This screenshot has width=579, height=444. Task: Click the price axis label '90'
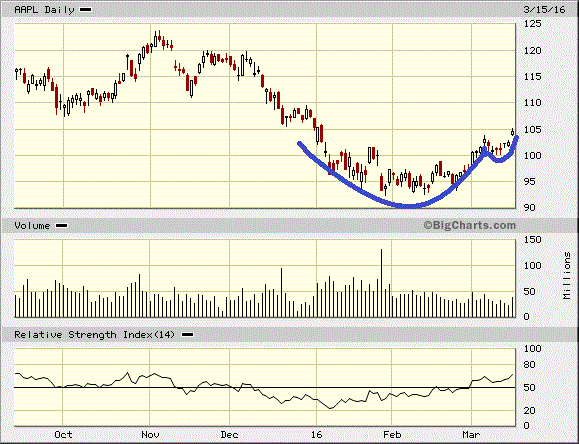[x=530, y=208]
